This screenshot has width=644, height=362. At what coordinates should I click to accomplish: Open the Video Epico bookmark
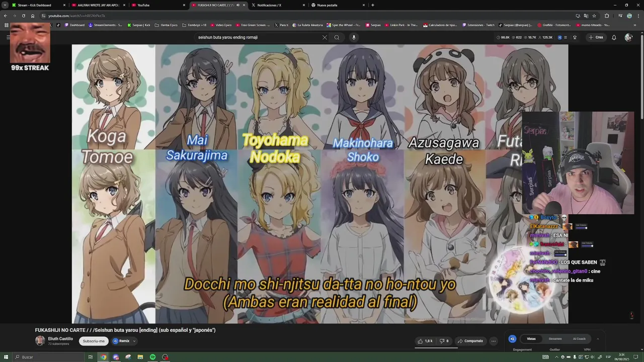pos(221,25)
